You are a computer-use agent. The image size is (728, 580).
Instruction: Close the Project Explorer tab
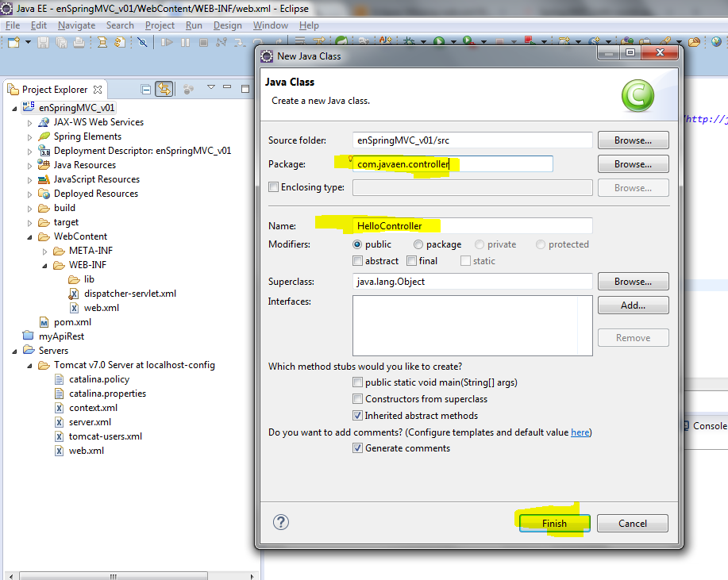tap(98, 89)
